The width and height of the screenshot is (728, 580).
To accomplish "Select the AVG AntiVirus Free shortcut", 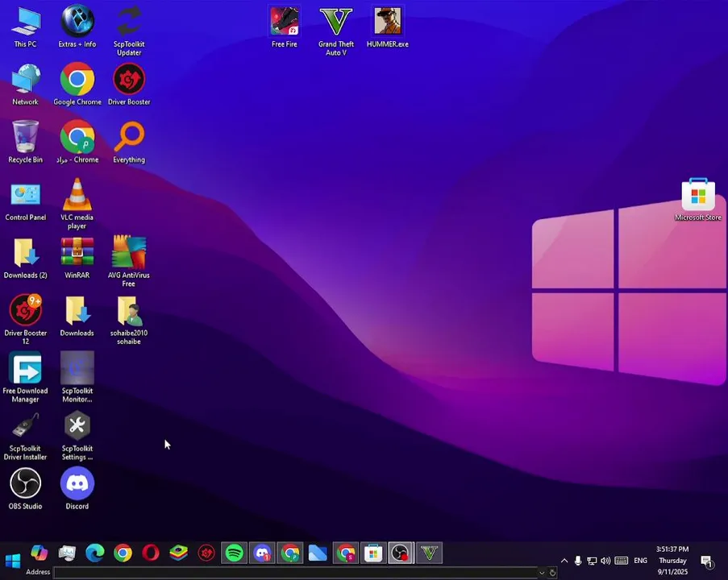I will pyautogui.click(x=129, y=262).
